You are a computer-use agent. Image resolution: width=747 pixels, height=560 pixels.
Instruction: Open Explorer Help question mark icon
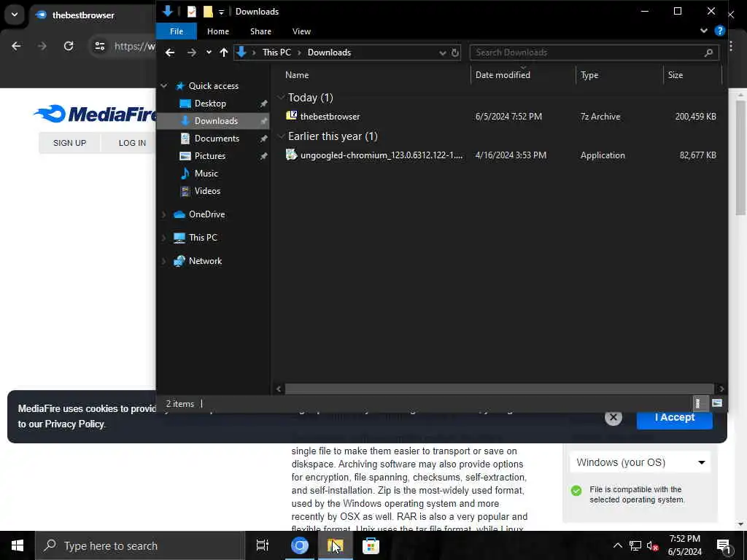tap(719, 31)
